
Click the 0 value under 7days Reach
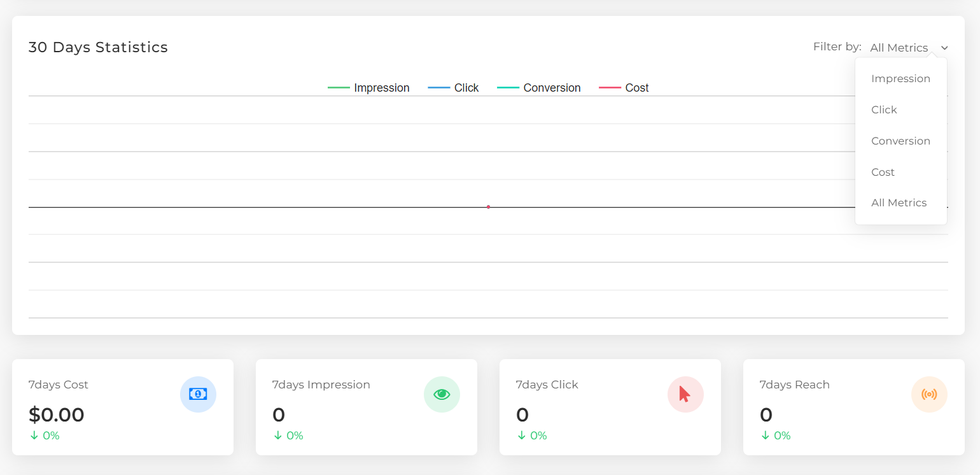pyautogui.click(x=766, y=415)
